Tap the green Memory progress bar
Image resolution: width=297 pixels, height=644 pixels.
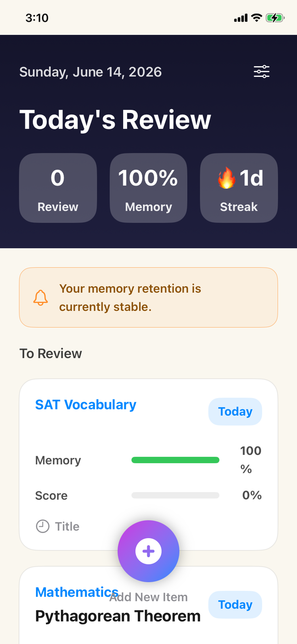175,460
